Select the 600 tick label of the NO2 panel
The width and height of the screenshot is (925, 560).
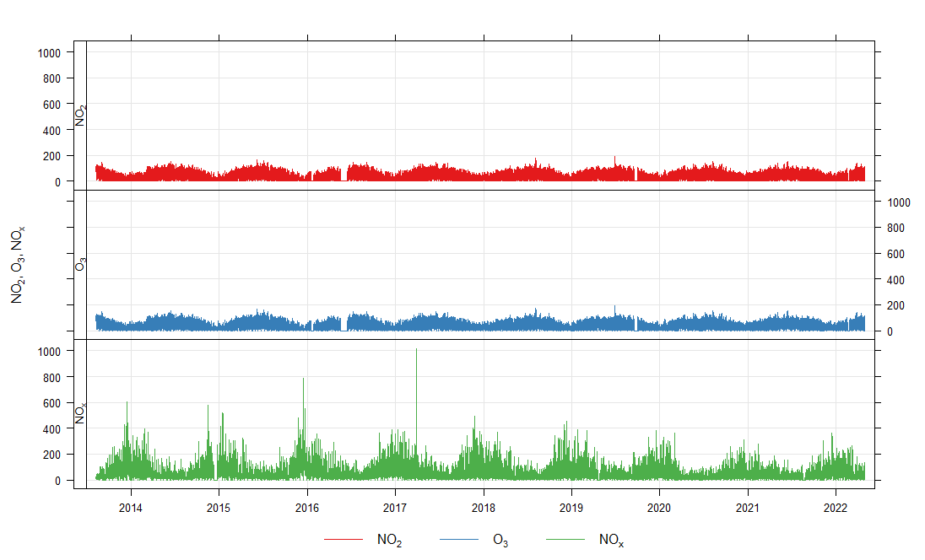[x=51, y=105]
